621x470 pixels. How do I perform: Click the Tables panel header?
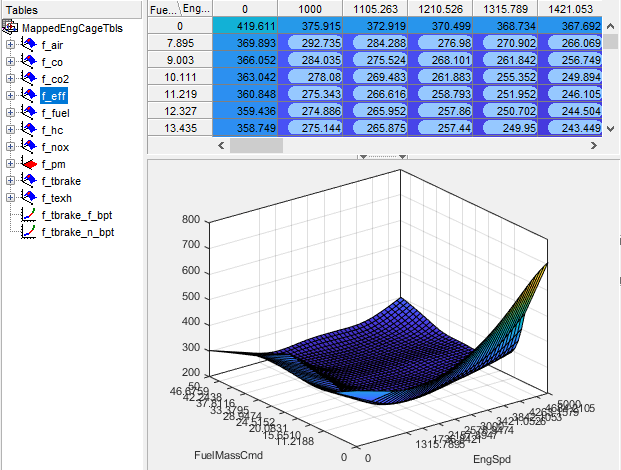(71, 10)
